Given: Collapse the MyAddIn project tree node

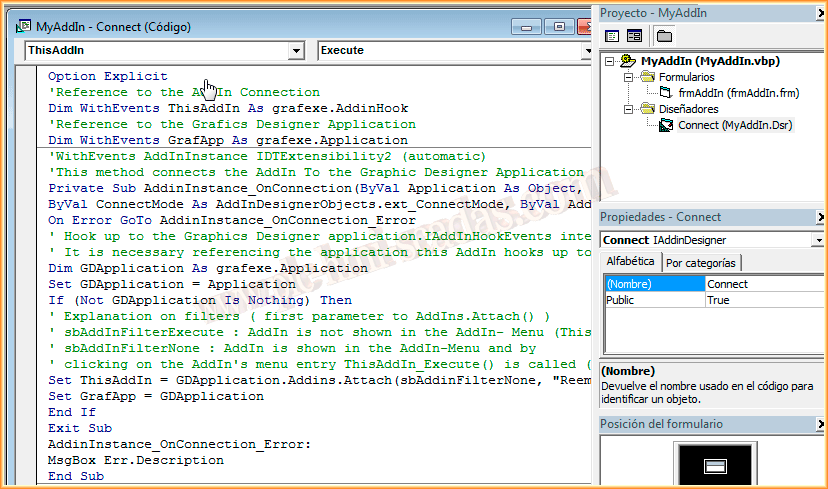Looking at the screenshot, I should point(611,61).
